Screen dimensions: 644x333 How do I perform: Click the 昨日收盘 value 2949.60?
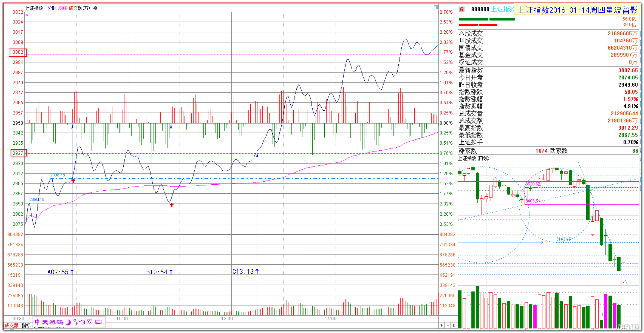[628, 85]
